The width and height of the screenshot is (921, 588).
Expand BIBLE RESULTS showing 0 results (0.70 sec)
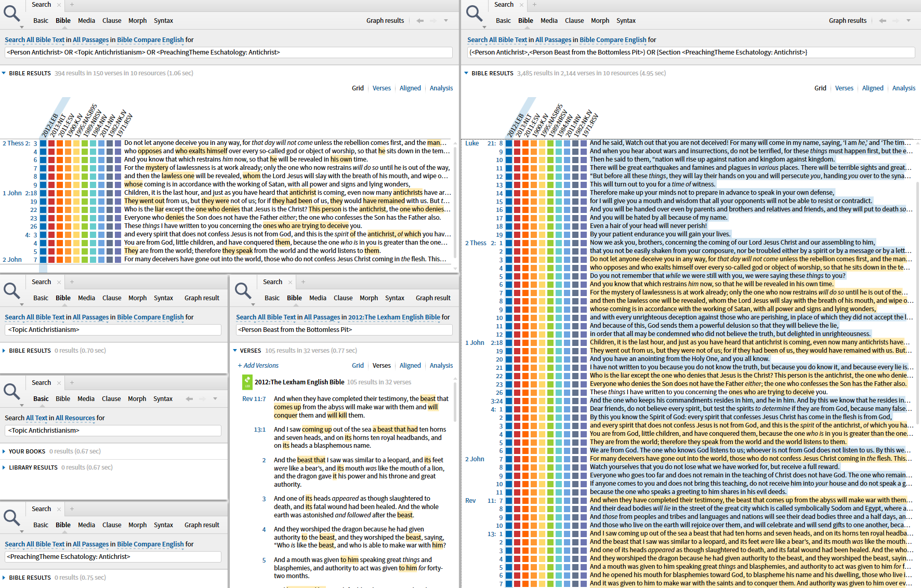(x=4, y=351)
